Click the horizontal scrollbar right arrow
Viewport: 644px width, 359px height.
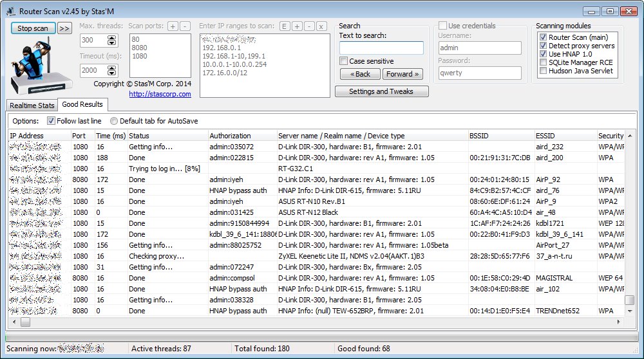tap(619, 322)
